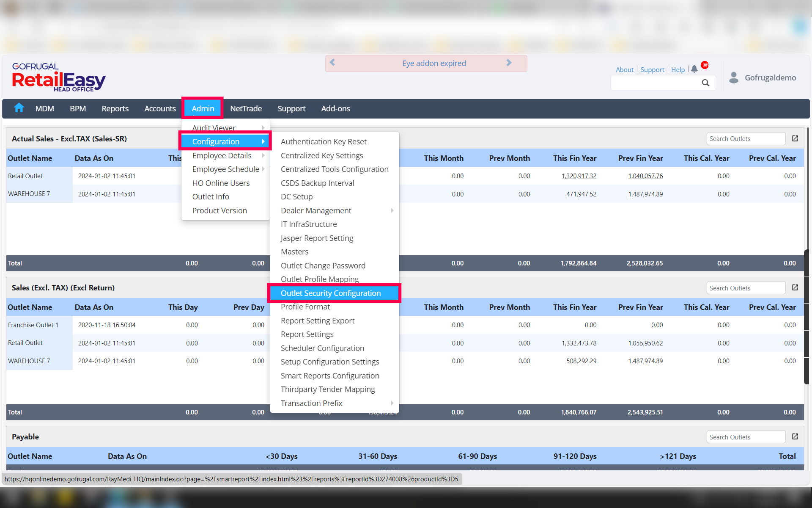
Task: Open Payable report pop-out icon
Action: pyautogui.click(x=795, y=436)
